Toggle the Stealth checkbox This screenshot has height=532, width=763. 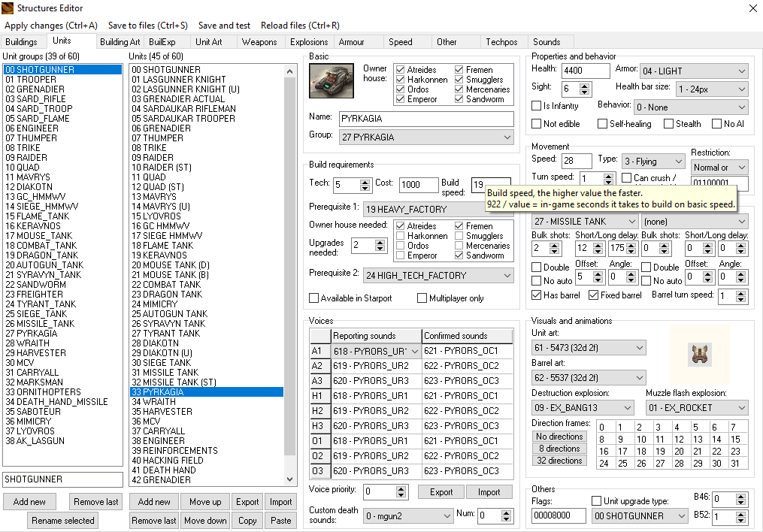(x=668, y=124)
